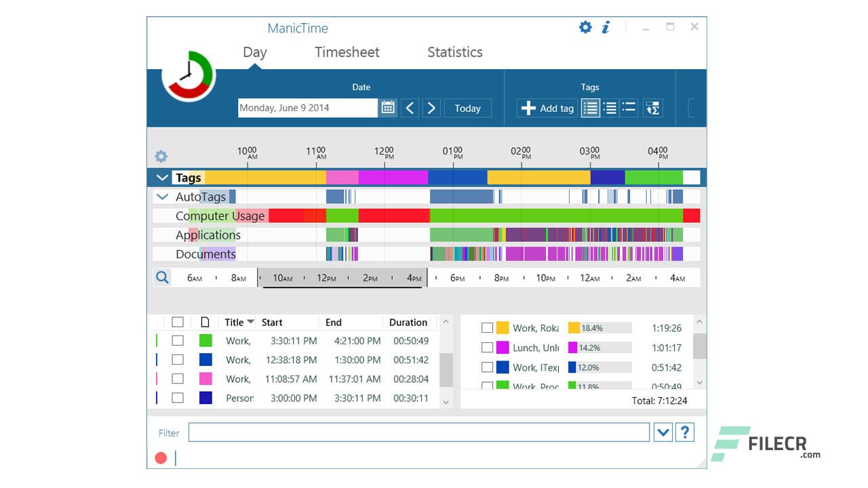Select the simple tag list view icon
Viewport: 868px width, 488px height.
point(628,108)
